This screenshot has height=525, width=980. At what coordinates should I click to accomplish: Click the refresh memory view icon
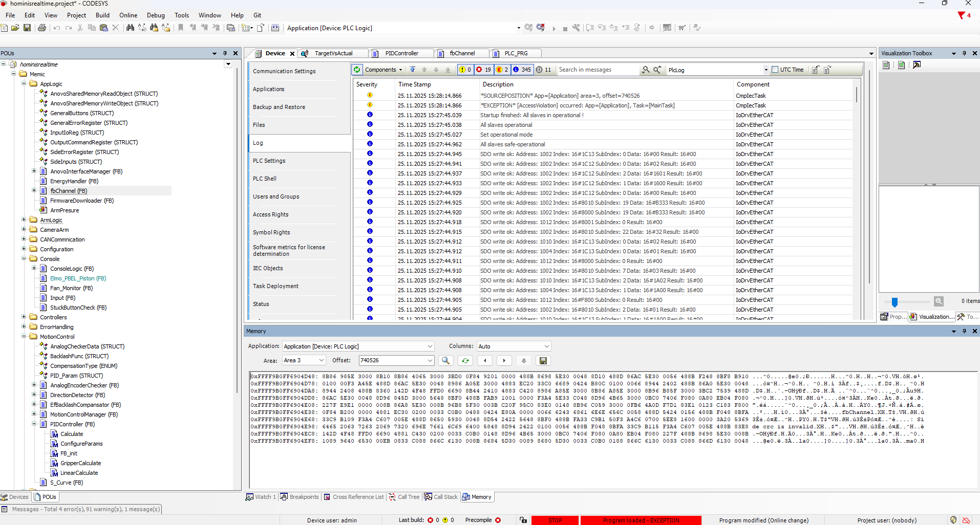click(x=465, y=361)
